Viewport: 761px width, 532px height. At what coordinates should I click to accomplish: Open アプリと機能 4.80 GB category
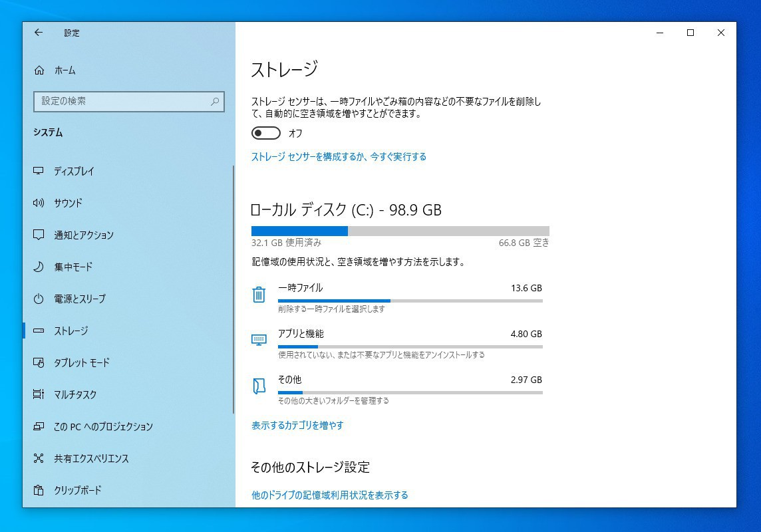397,343
